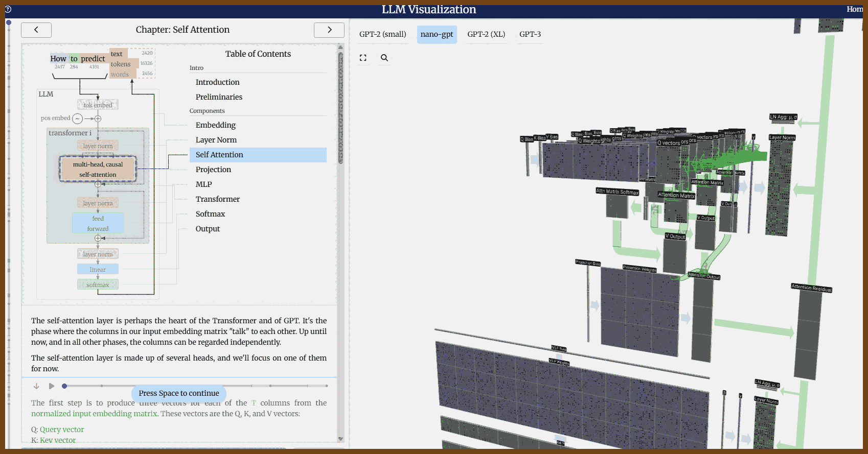Screen dimensions: 868x454
Task: Click the Softmax contents entry
Action: coord(210,214)
